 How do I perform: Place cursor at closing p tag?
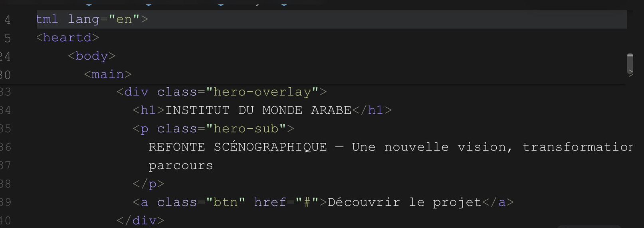149,184
